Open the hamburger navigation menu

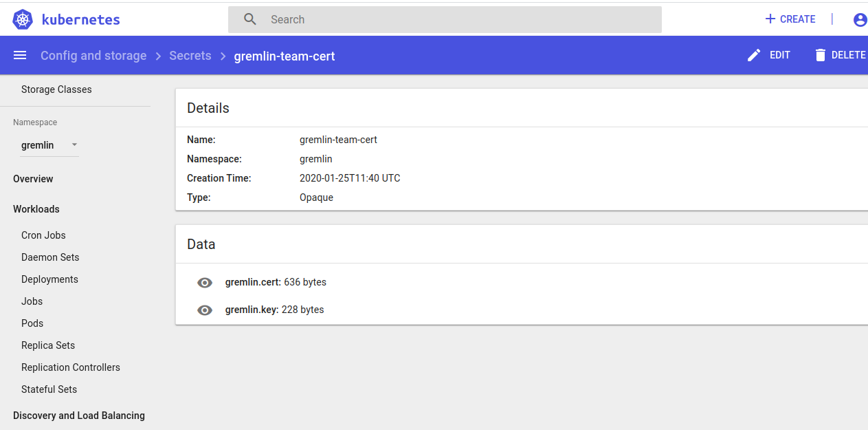point(20,55)
